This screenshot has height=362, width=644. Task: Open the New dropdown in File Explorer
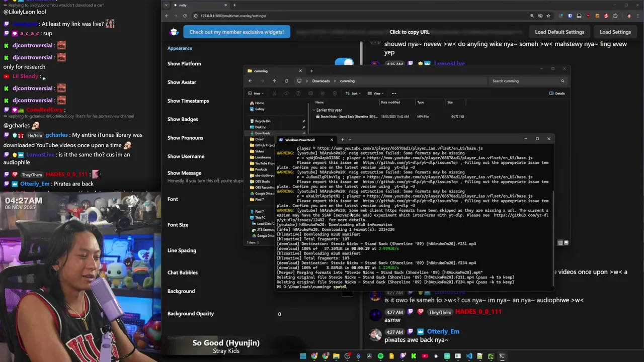coord(255,93)
